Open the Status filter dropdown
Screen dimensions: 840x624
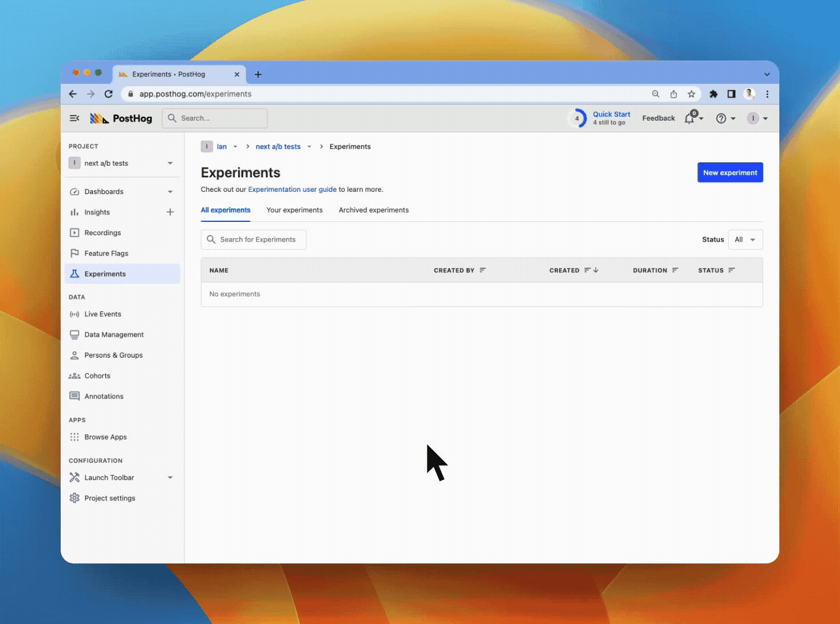(x=745, y=240)
